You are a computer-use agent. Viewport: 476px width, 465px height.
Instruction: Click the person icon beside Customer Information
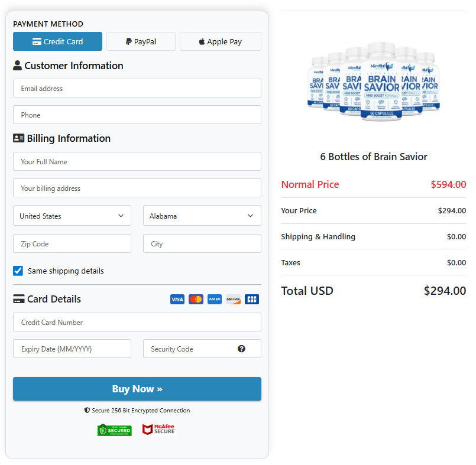17,66
